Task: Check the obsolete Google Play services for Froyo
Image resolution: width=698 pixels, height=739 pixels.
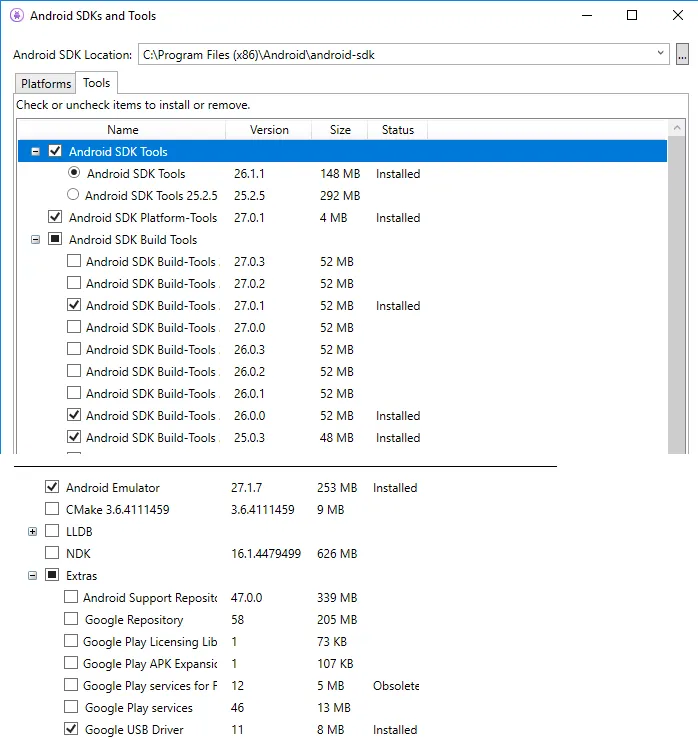Action: click(71, 684)
